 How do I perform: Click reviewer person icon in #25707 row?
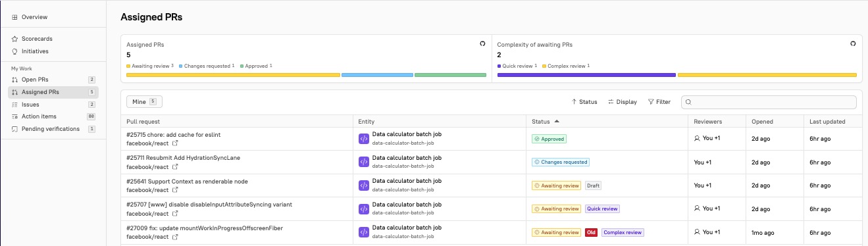coord(698,209)
